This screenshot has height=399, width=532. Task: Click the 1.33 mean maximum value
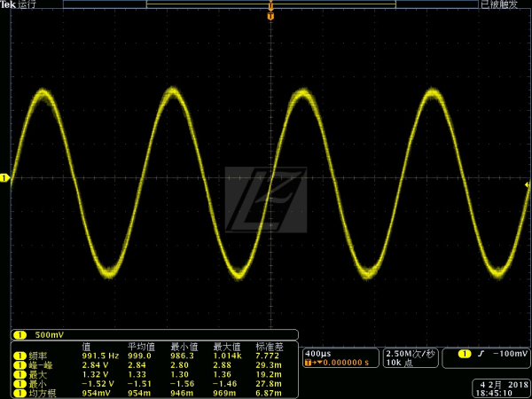137,374
